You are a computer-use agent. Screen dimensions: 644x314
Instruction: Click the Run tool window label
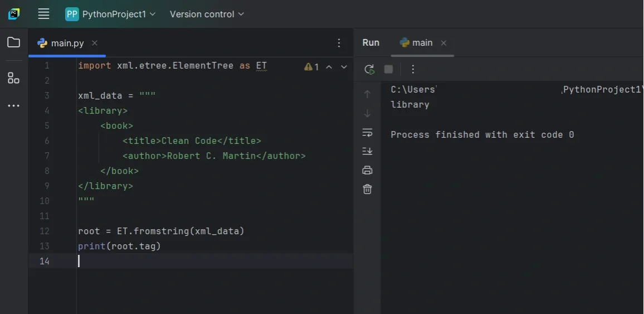click(x=371, y=43)
